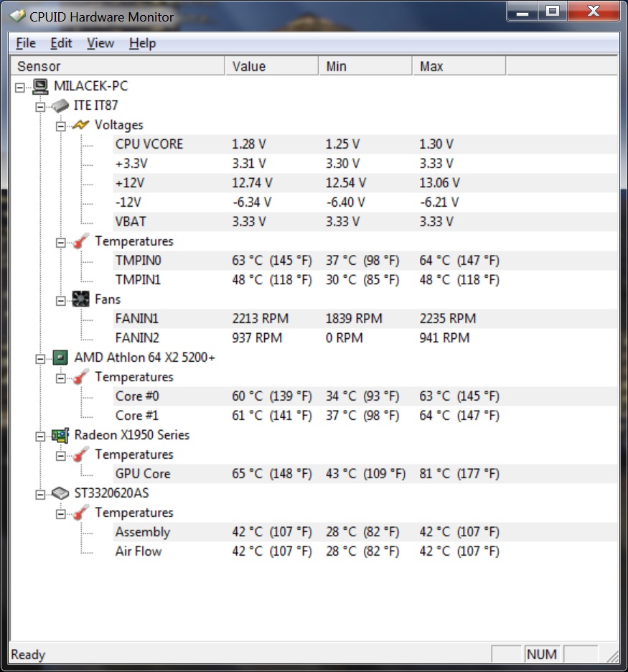Click the ITE IT87 chip icon
628x672 pixels.
[x=60, y=106]
